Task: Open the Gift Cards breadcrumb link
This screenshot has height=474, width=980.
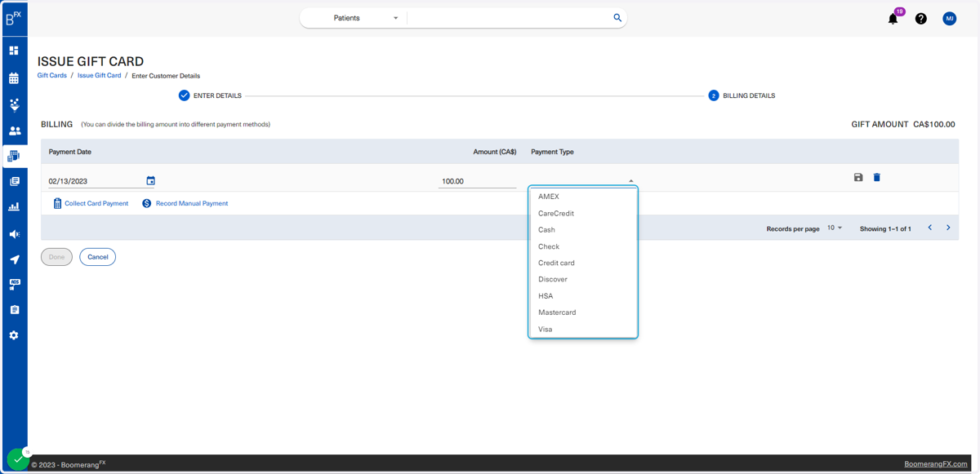Action: click(52, 75)
